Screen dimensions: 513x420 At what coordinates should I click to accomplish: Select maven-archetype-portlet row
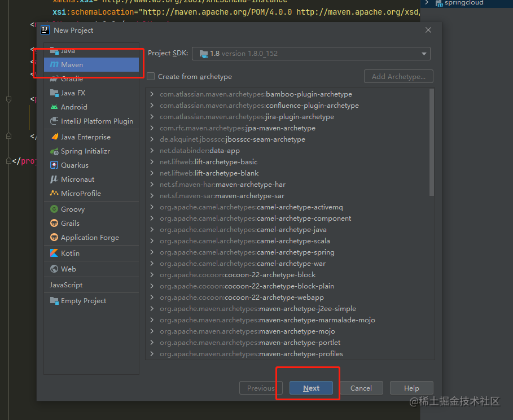[x=287, y=343]
